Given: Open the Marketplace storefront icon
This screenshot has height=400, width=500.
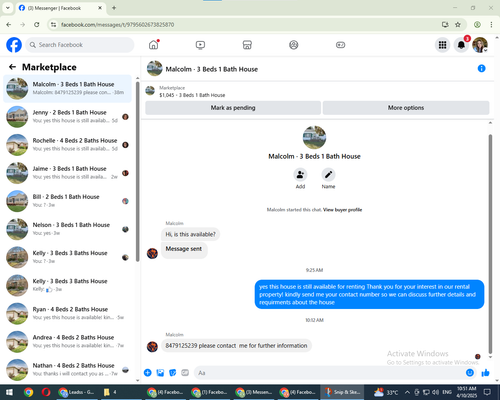Looking at the screenshot, I should click(247, 45).
